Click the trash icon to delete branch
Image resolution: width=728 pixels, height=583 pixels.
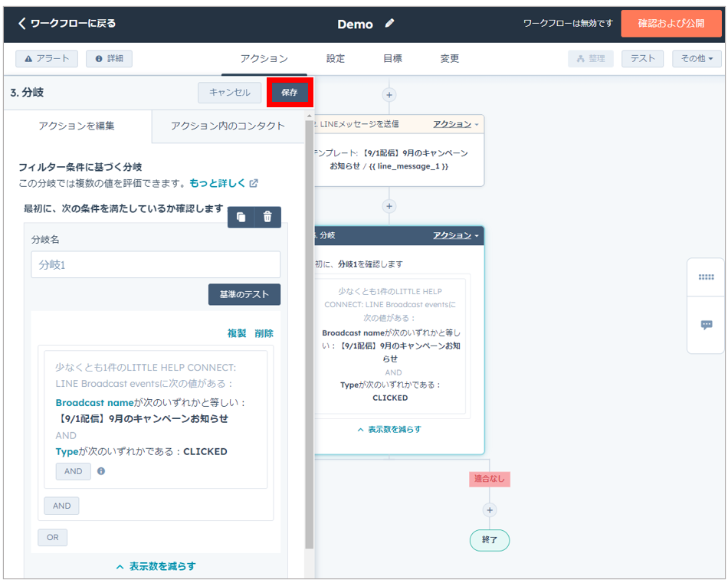pyautogui.click(x=267, y=218)
